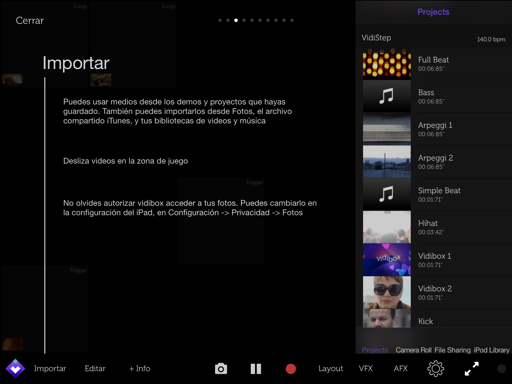Switch to the Projects bottom tab
Viewport: 512px width, 384px height.
pyautogui.click(x=375, y=350)
